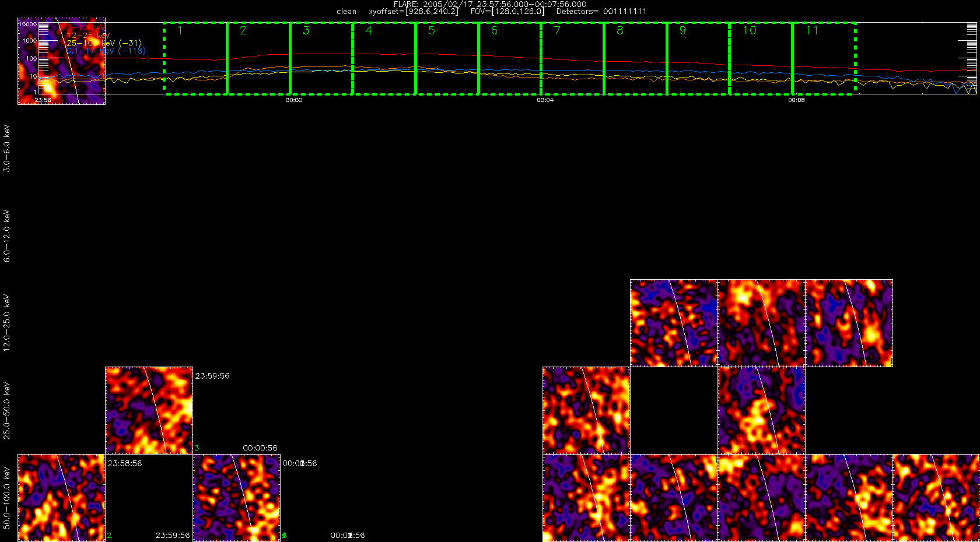Open the 50.0-100.0 keV image for interval 7

coord(586,498)
